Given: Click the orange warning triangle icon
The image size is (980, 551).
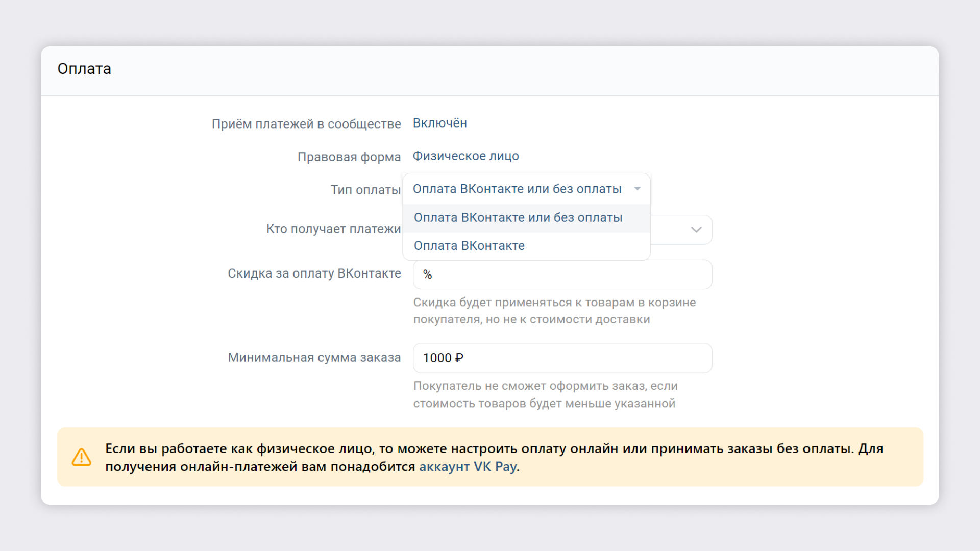Looking at the screenshot, I should [82, 457].
